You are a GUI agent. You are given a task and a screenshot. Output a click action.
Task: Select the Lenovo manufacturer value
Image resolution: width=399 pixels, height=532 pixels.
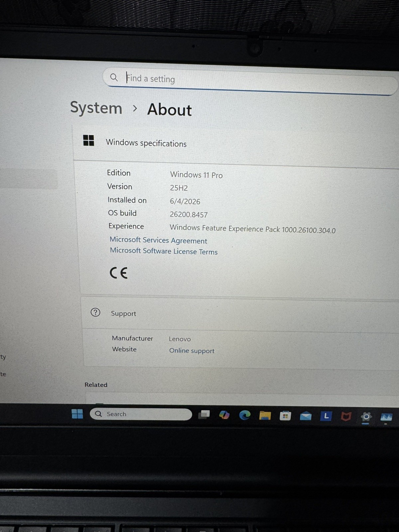[180, 339]
